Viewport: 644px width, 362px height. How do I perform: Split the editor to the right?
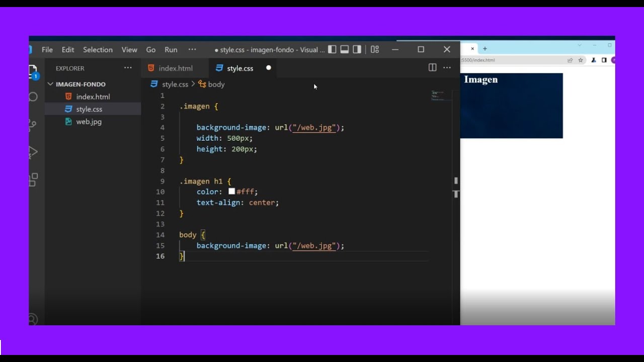432,67
